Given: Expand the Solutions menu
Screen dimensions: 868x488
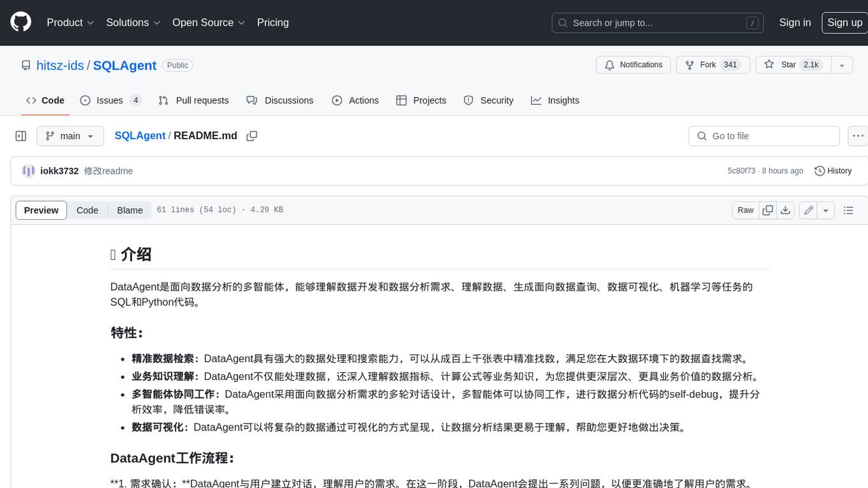Looking at the screenshot, I should [133, 22].
